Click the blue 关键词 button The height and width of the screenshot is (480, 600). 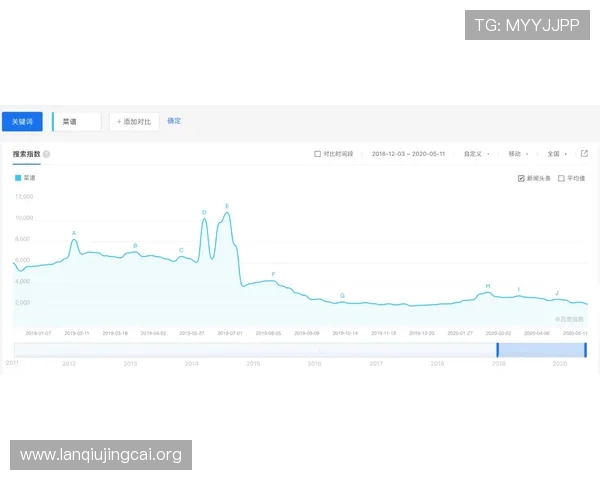click(22, 122)
